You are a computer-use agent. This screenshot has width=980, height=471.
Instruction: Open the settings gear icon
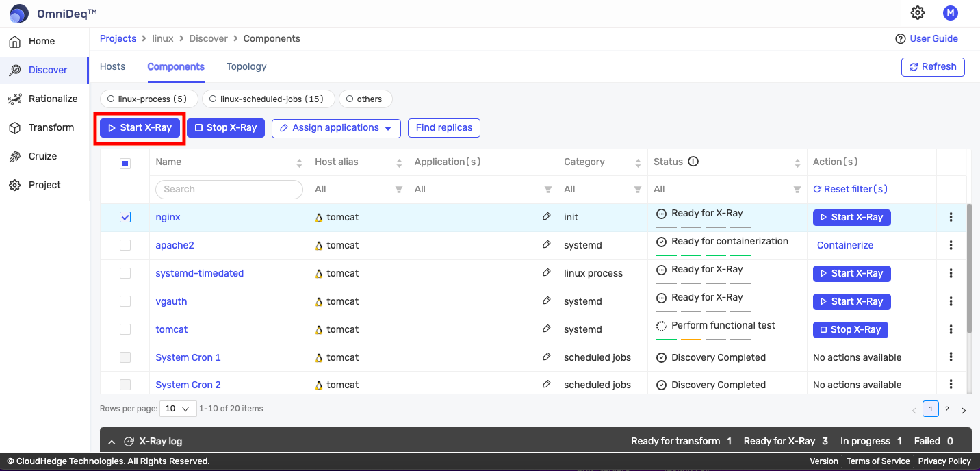[x=918, y=12]
